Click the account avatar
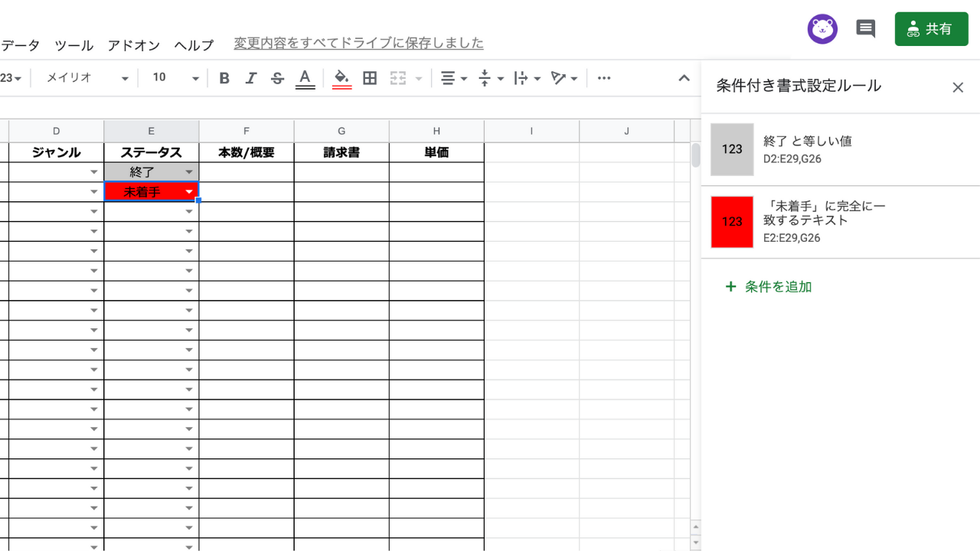The height and width of the screenshot is (551, 980). pyautogui.click(x=822, y=29)
